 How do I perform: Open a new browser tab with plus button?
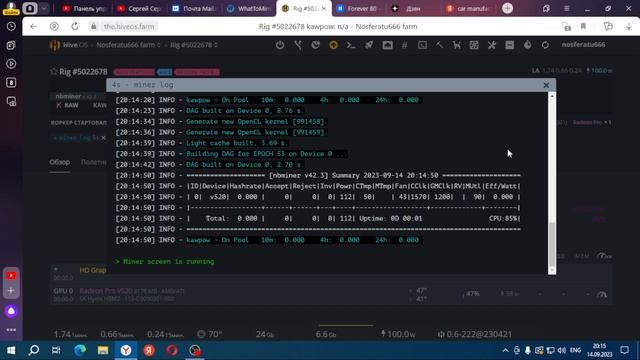pyautogui.click(x=507, y=8)
